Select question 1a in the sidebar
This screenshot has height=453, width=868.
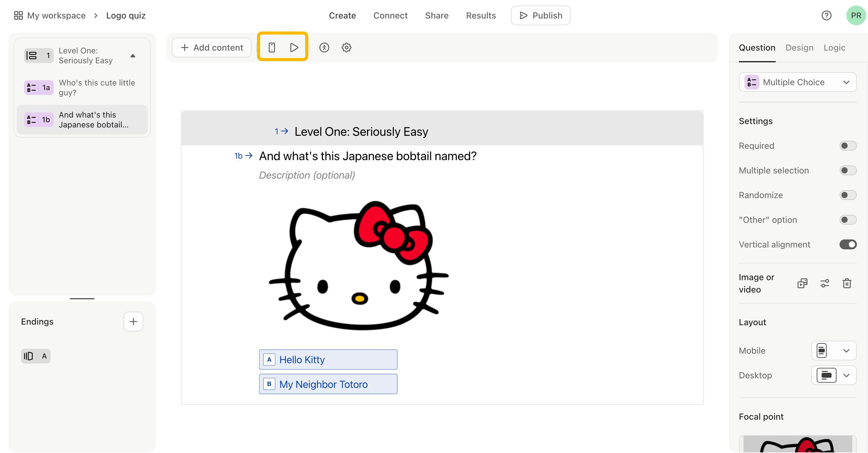82,88
